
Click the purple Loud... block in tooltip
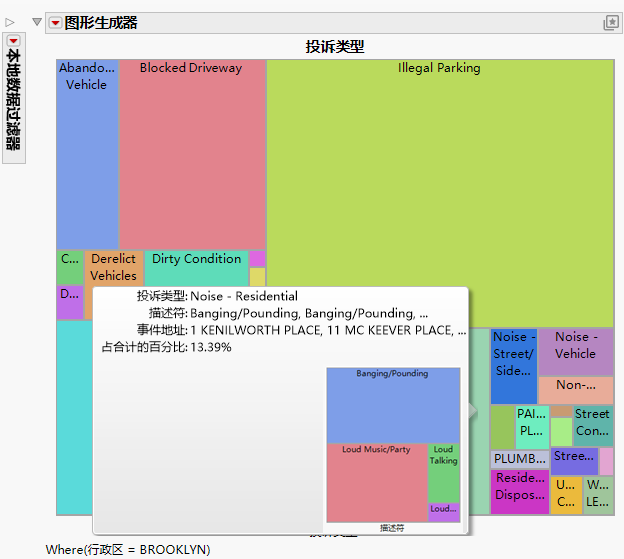click(444, 512)
